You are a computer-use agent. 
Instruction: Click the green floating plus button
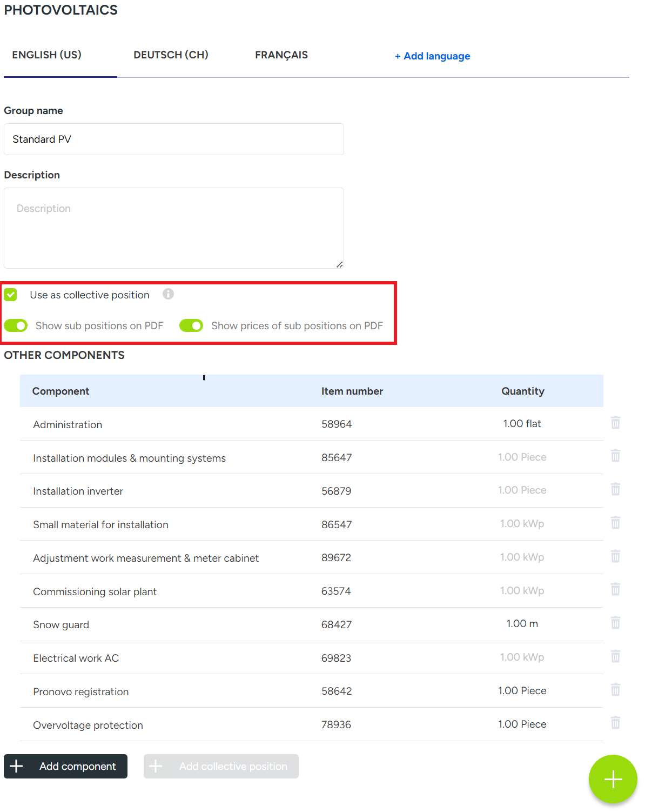coord(613,779)
